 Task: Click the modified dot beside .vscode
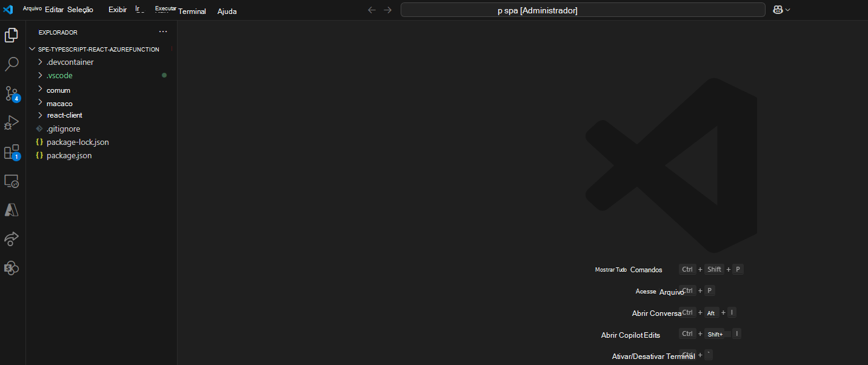pyautogui.click(x=164, y=75)
